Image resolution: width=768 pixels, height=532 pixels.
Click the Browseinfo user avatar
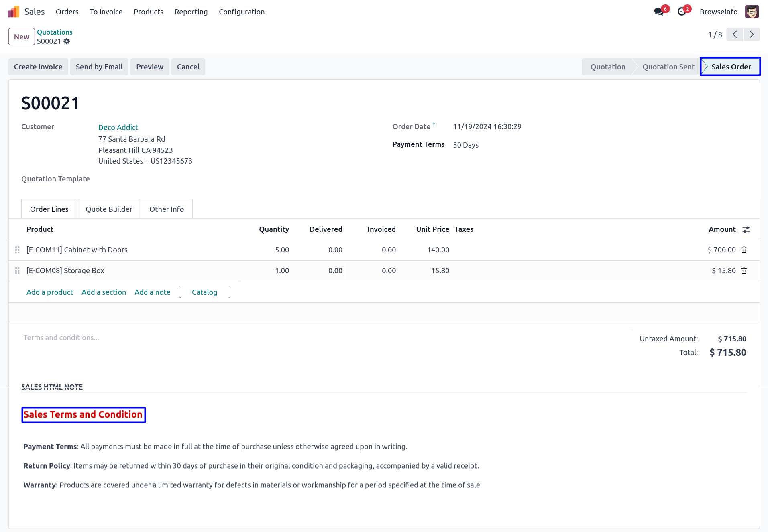point(752,12)
